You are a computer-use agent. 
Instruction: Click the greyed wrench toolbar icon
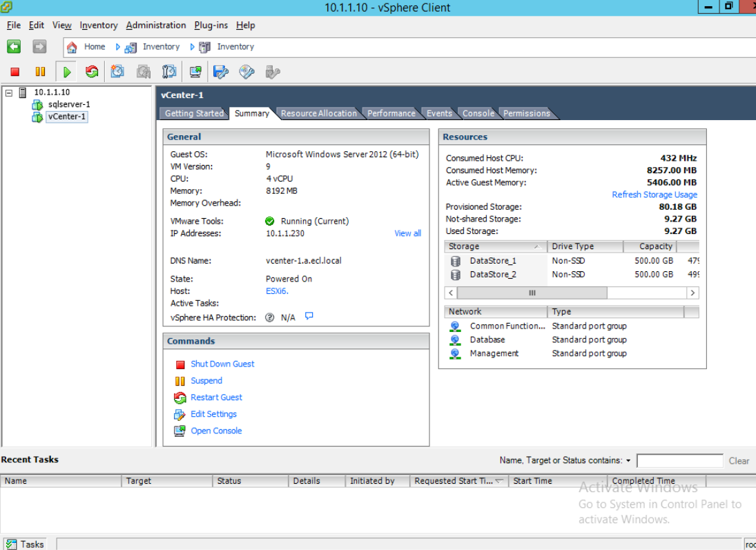[x=273, y=72]
